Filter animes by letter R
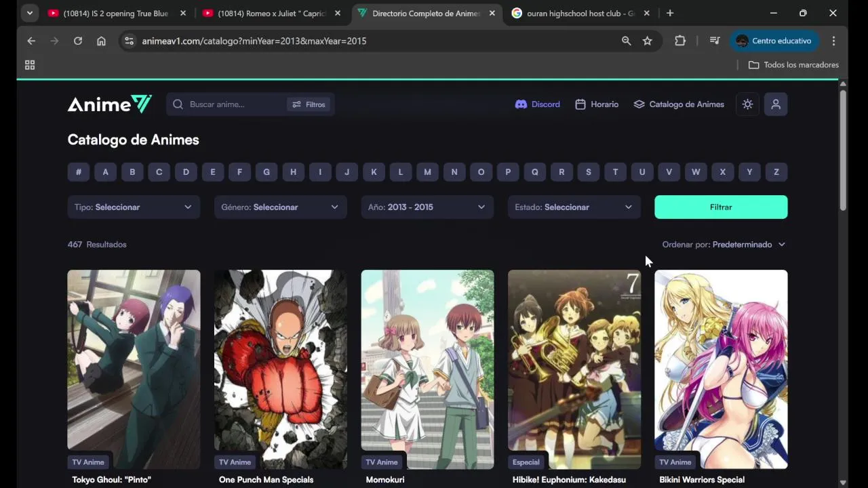 tap(561, 172)
